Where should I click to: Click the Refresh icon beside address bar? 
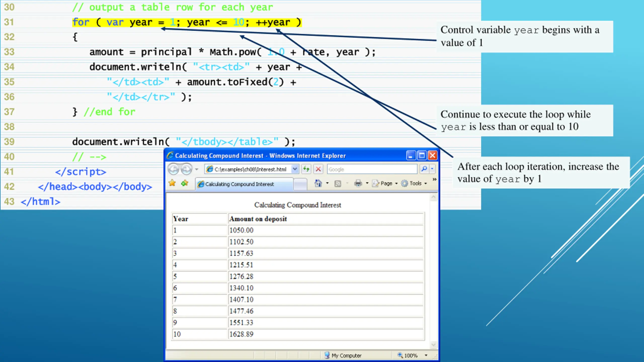[x=306, y=169]
